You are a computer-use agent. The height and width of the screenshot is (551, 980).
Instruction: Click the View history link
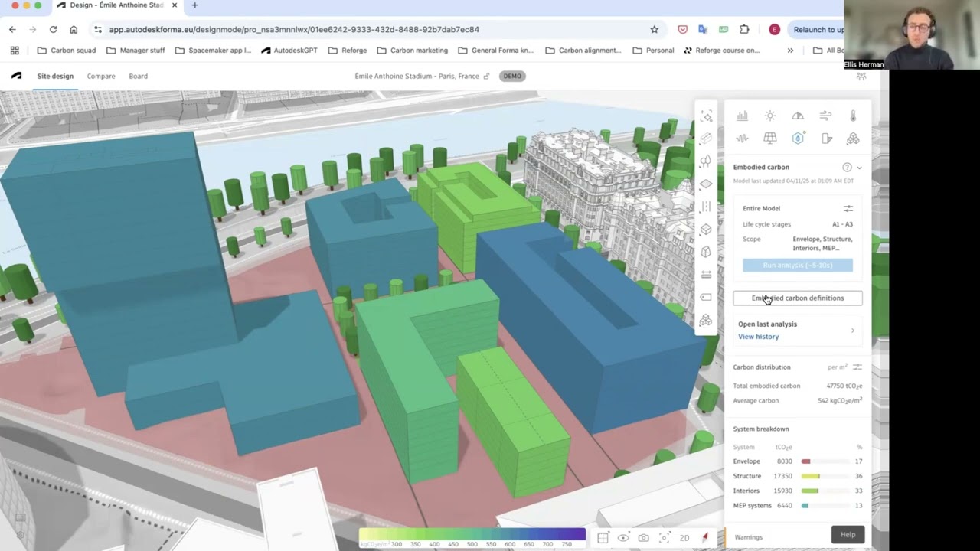(x=758, y=337)
